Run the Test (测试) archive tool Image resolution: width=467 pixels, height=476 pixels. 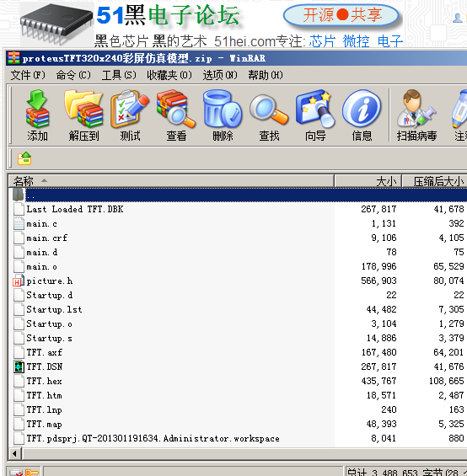pos(130,115)
